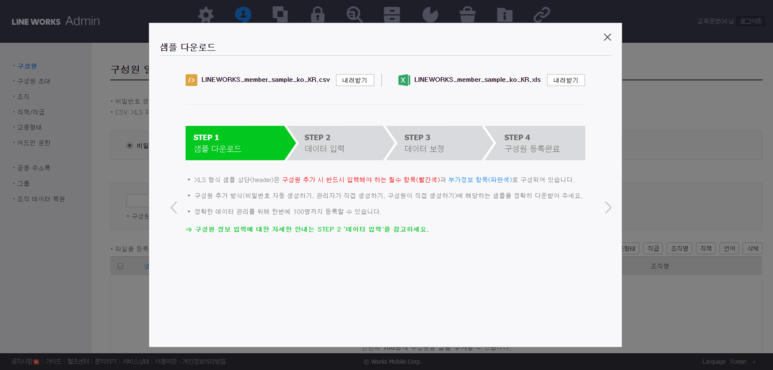Screen dimensions: 773x370
Task: Open the overlapping squares icon in top bar
Action: click(x=280, y=14)
